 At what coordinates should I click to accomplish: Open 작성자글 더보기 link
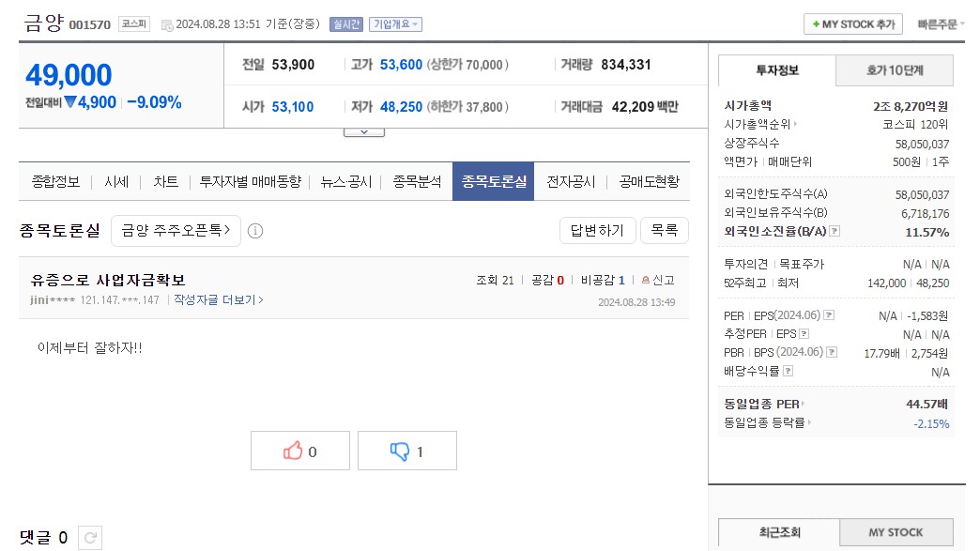(219, 300)
